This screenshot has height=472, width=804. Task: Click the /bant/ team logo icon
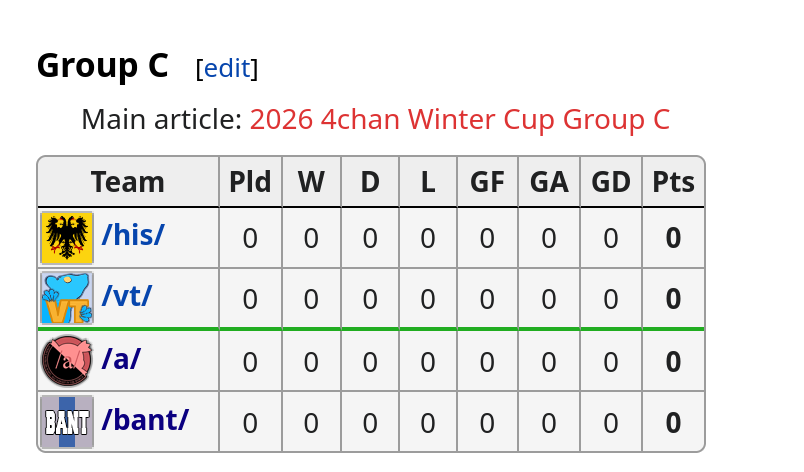pyautogui.click(x=67, y=422)
